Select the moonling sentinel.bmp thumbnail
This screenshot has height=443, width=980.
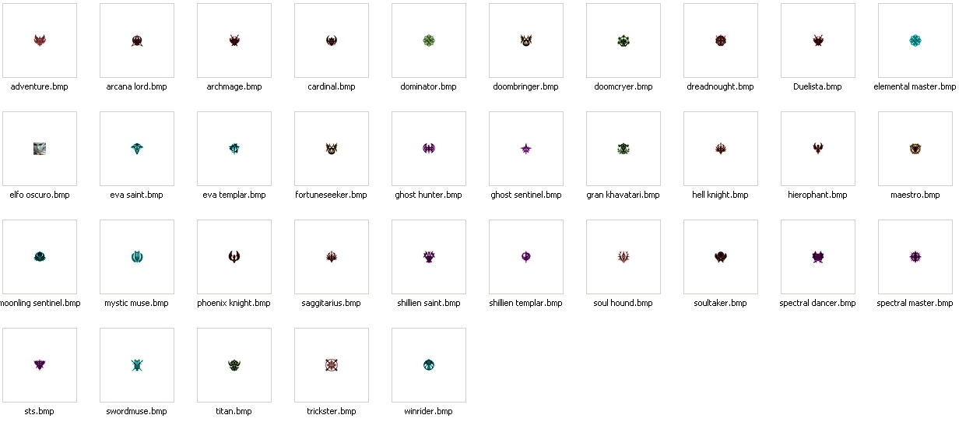point(40,257)
